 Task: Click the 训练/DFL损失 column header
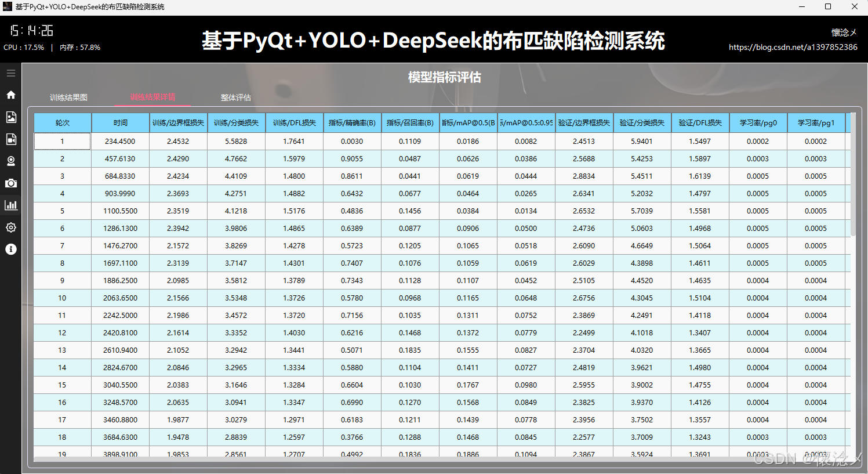click(x=295, y=123)
